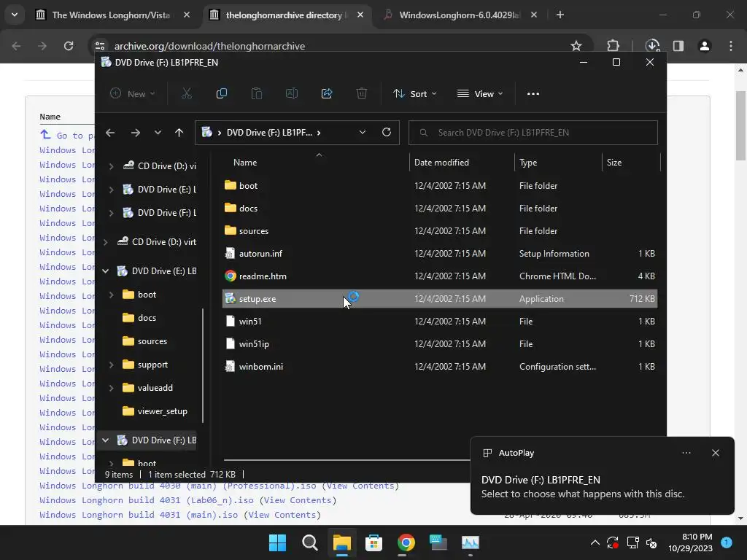Expand the valueadd folder in tree

[x=111, y=388]
